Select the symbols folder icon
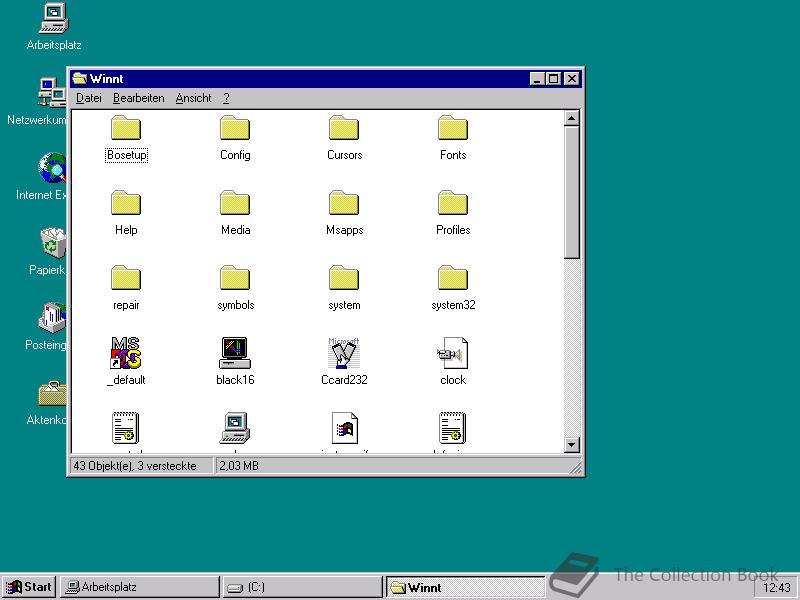Viewport: 800px width, 600px height. tap(235, 278)
